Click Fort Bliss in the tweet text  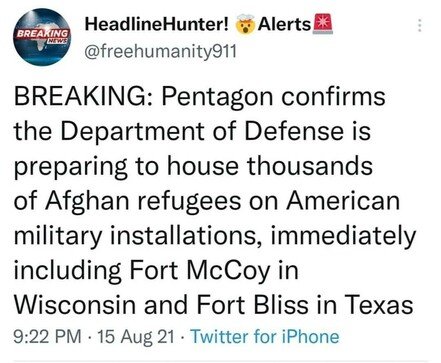click(252, 305)
